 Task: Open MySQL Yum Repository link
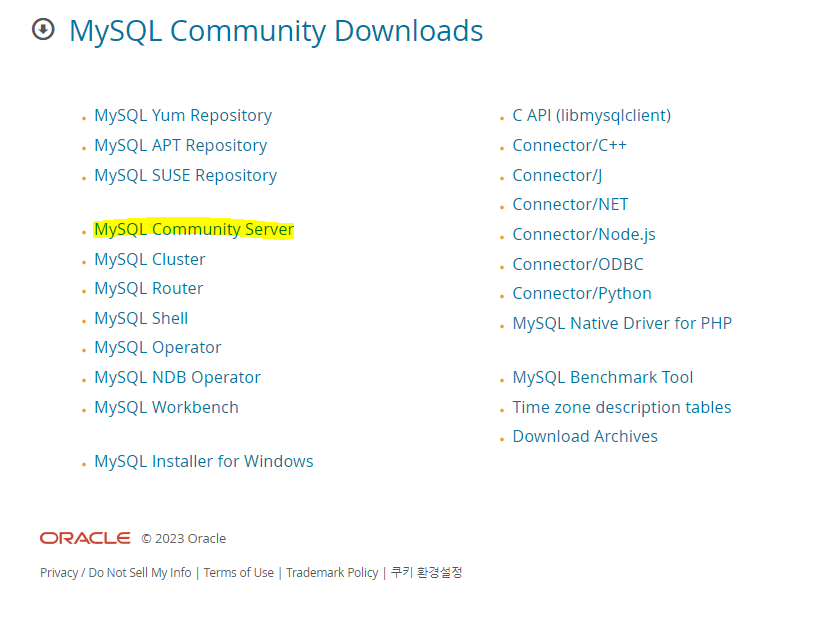tap(183, 116)
